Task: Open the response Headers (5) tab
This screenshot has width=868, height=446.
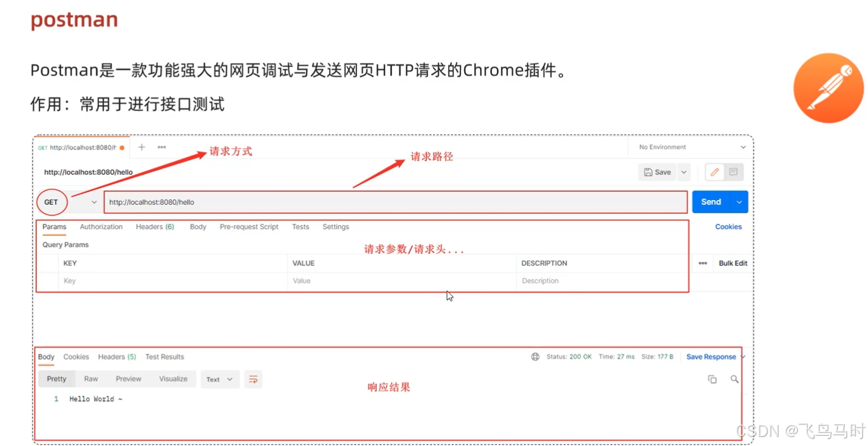Action: pyautogui.click(x=117, y=357)
